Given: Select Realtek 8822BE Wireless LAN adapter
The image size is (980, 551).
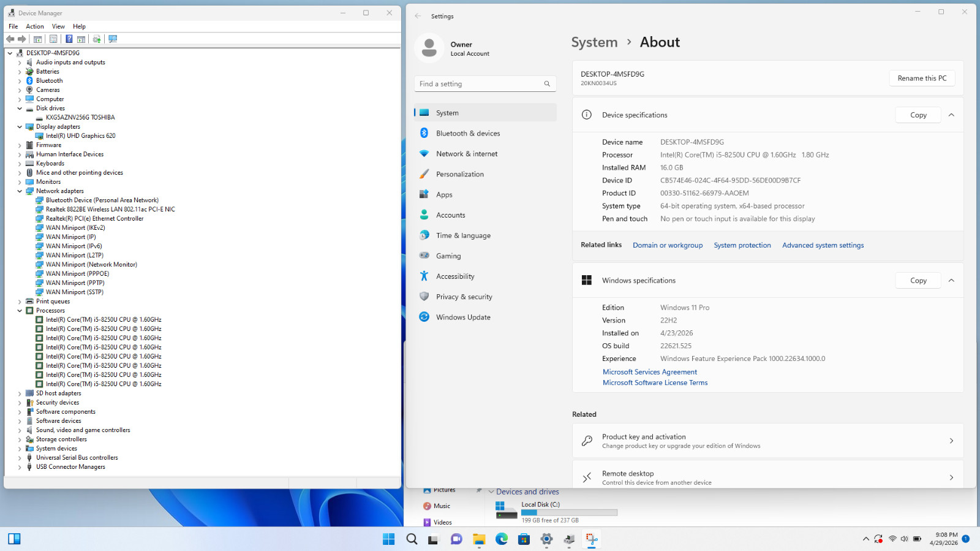Looking at the screenshot, I should point(110,210).
